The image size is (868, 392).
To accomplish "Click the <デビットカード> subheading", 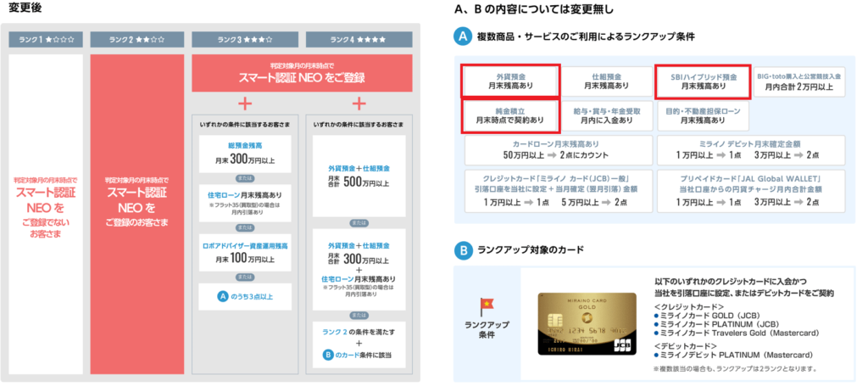I will (x=685, y=346).
